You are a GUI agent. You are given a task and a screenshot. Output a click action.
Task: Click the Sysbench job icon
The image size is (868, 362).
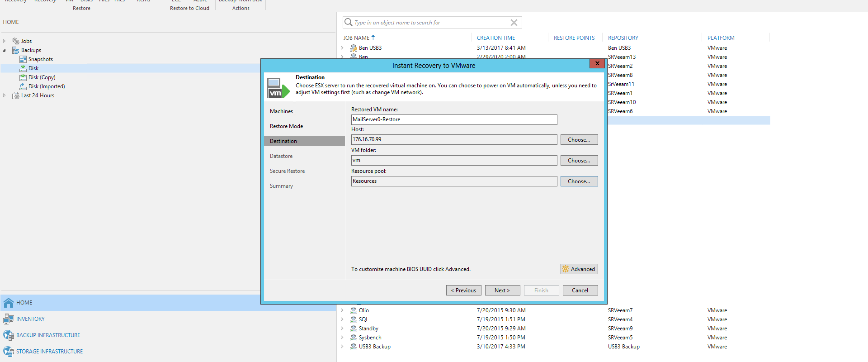coord(354,338)
